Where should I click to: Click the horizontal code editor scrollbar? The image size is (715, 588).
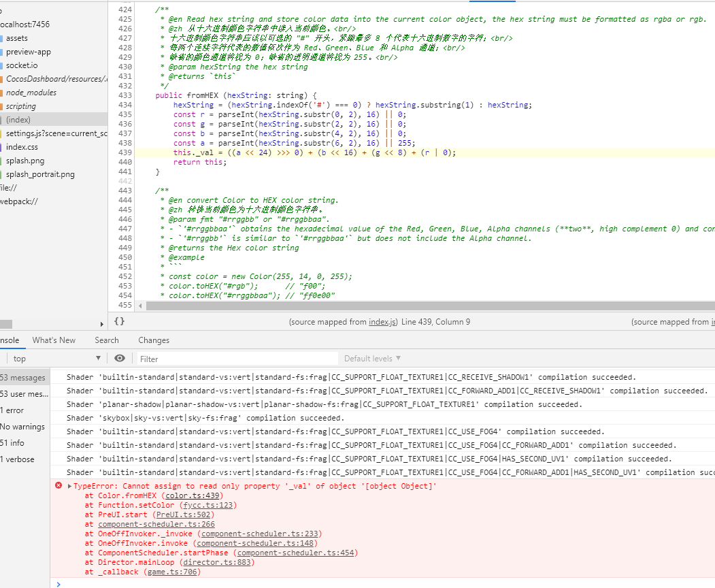click(431, 306)
